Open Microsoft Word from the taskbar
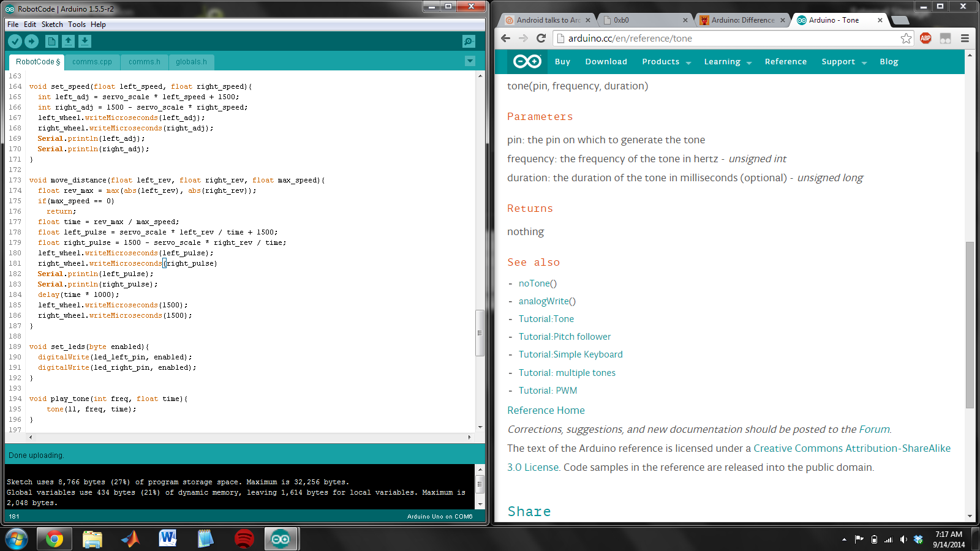 (168, 539)
